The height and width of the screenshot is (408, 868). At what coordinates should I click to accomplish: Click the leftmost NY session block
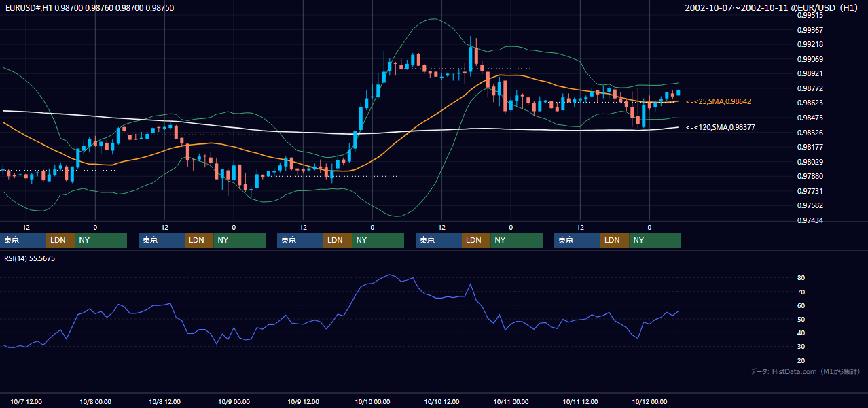pos(101,240)
